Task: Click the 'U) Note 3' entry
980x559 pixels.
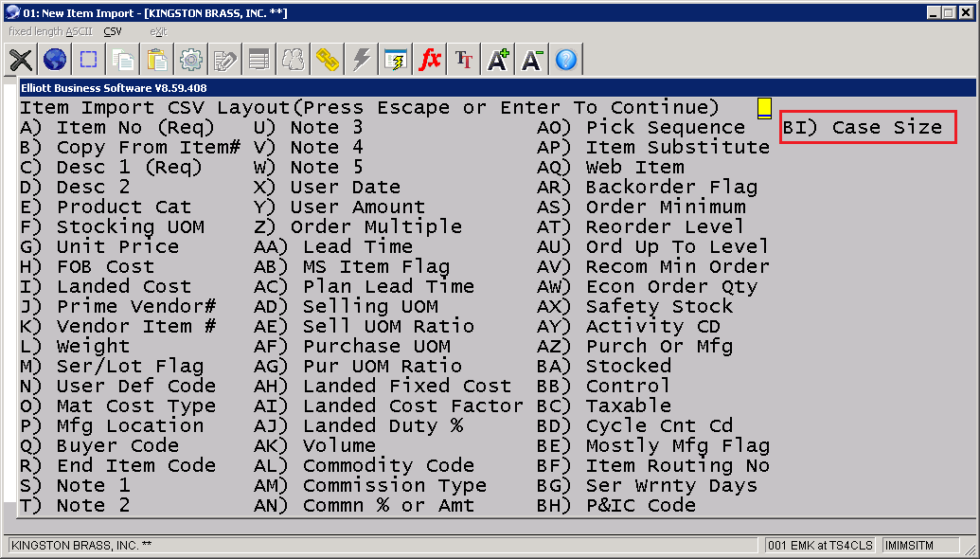Action: point(308,128)
